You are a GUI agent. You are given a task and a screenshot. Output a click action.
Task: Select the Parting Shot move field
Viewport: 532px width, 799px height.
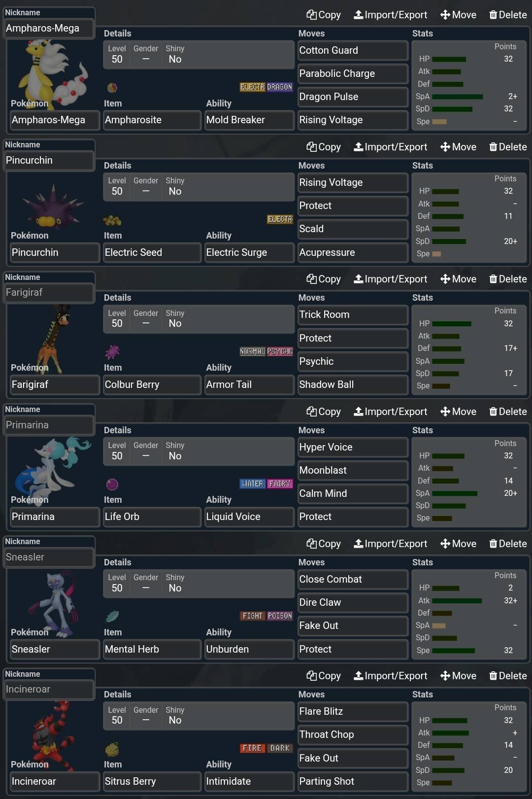353,781
